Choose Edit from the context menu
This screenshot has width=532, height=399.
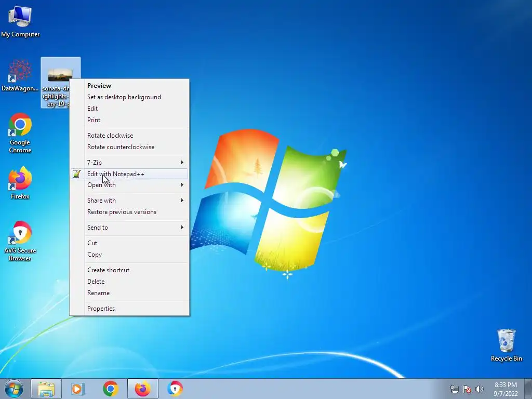click(x=129, y=109)
